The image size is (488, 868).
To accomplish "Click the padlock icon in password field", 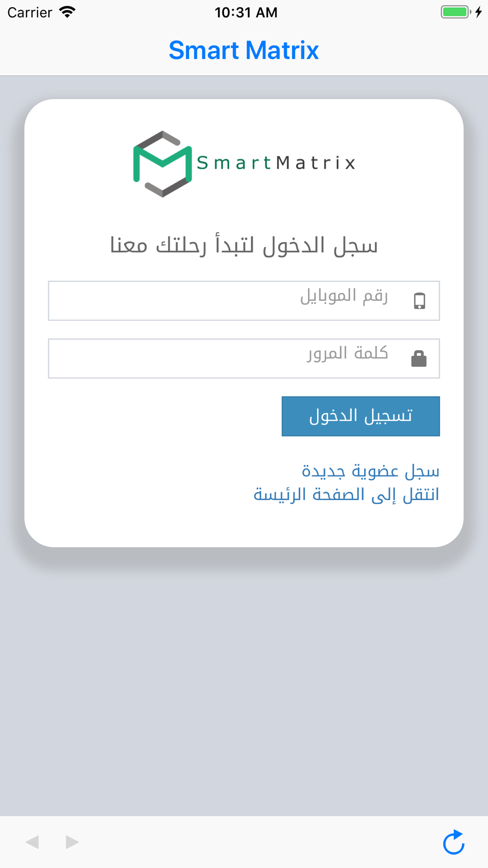I will click(x=419, y=358).
